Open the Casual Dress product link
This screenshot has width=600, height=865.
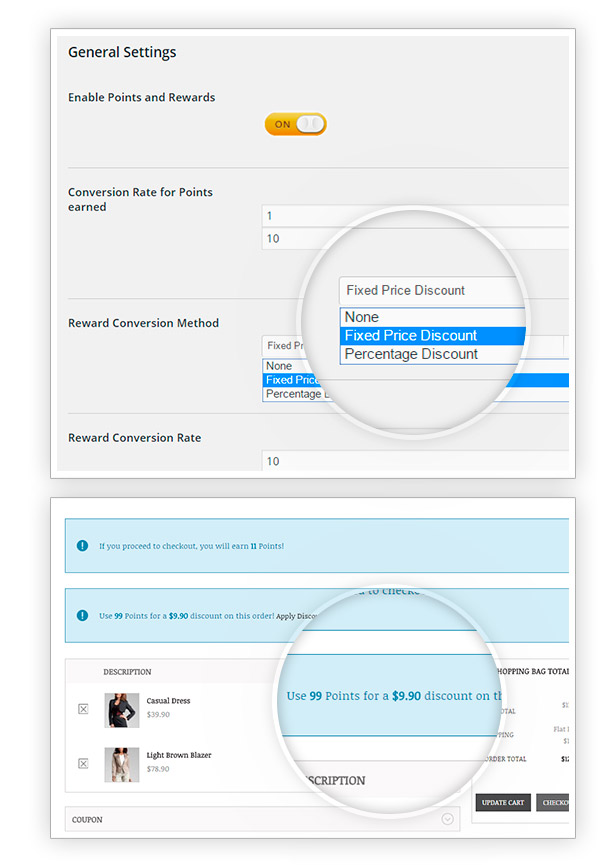[x=168, y=701]
